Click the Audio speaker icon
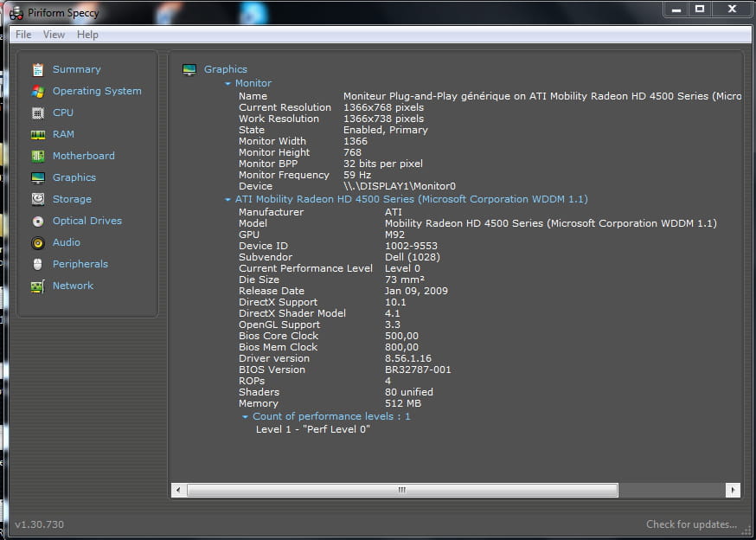The height and width of the screenshot is (540, 756). (x=37, y=242)
